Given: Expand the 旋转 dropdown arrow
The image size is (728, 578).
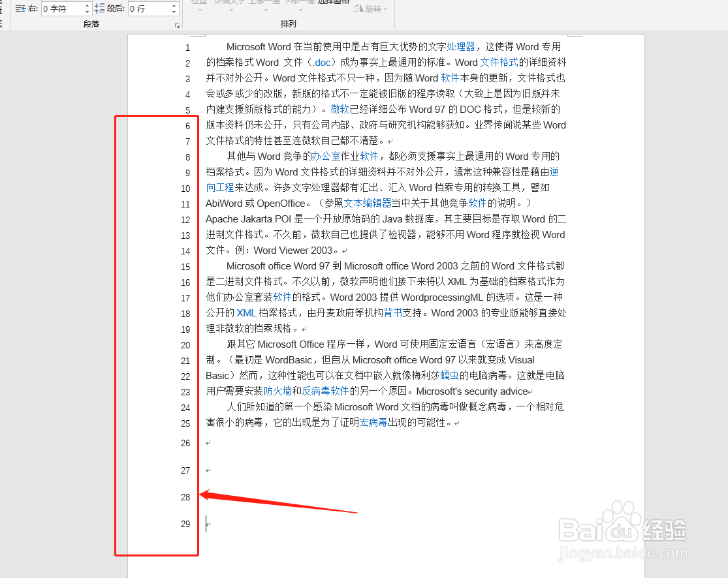Looking at the screenshot, I should click(385, 9).
